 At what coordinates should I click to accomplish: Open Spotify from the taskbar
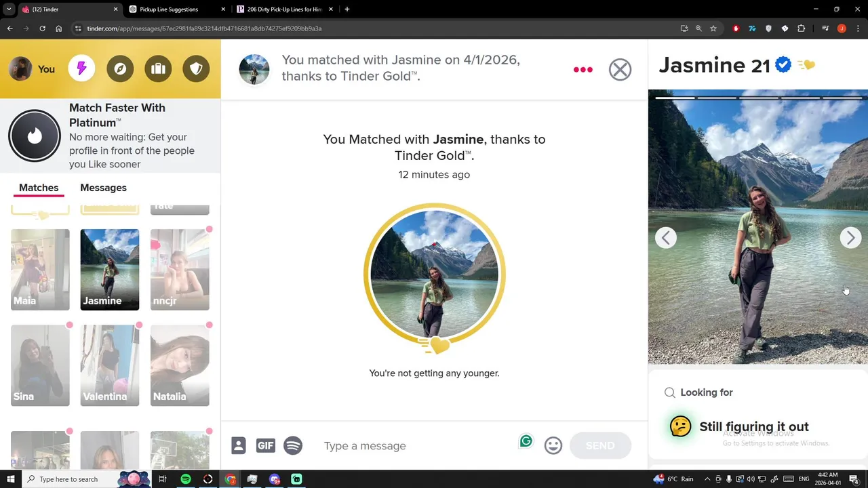click(x=186, y=479)
